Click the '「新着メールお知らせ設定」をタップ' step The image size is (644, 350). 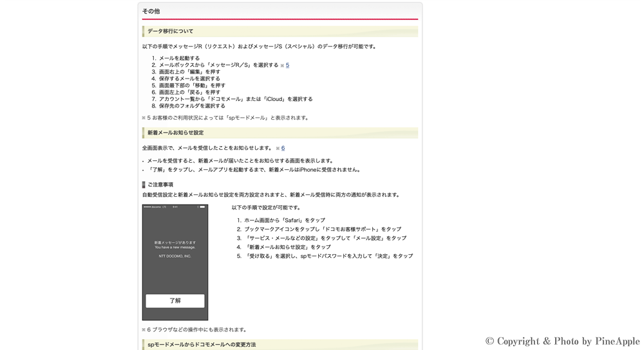tap(287, 247)
